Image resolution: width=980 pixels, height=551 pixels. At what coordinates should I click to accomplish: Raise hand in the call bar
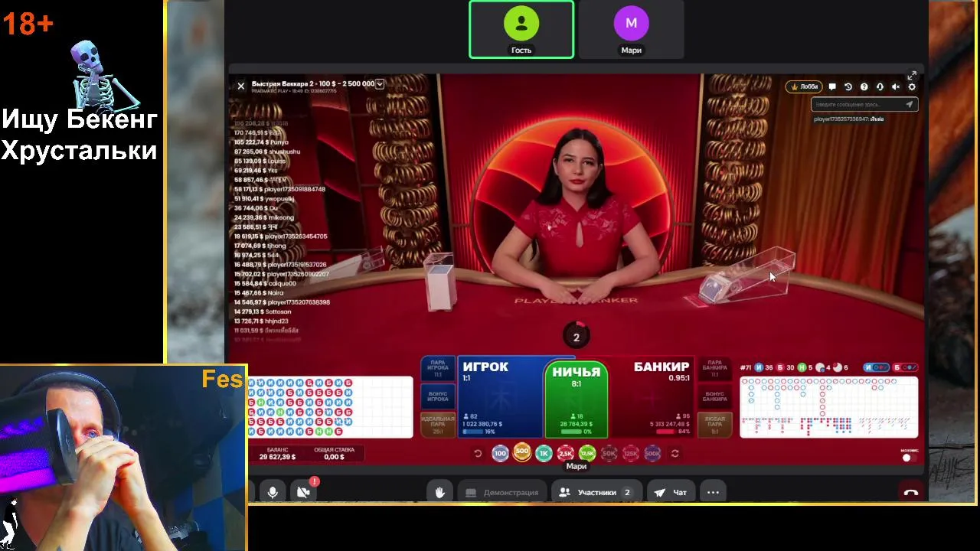[439, 492]
